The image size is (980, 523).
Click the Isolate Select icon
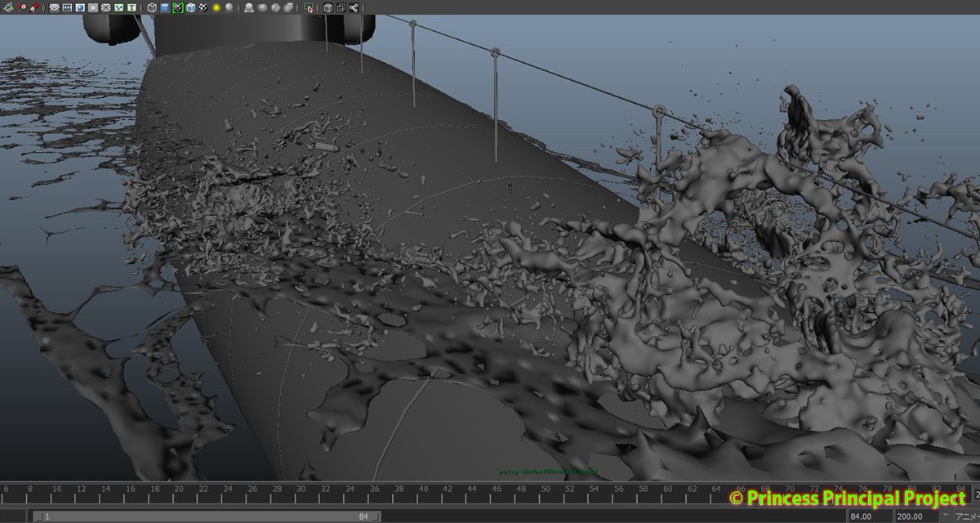tap(310, 7)
